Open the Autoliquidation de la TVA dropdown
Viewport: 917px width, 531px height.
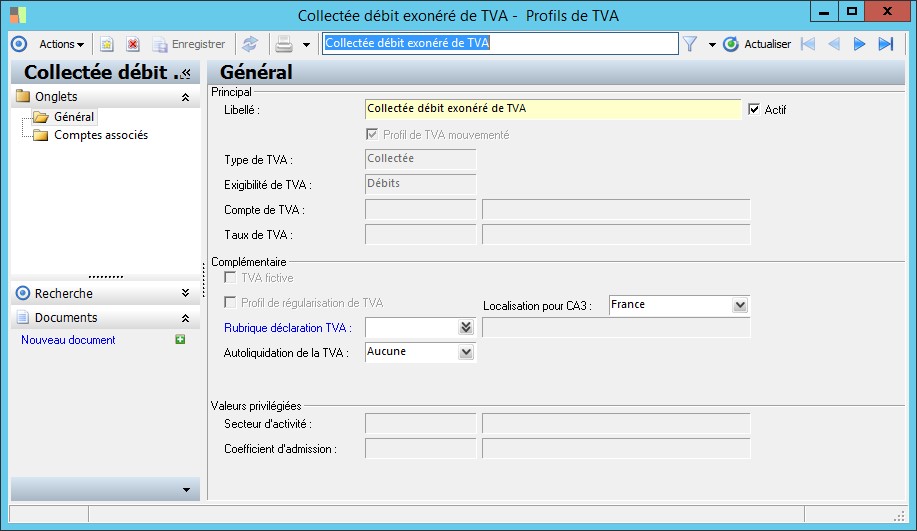pyautogui.click(x=466, y=353)
